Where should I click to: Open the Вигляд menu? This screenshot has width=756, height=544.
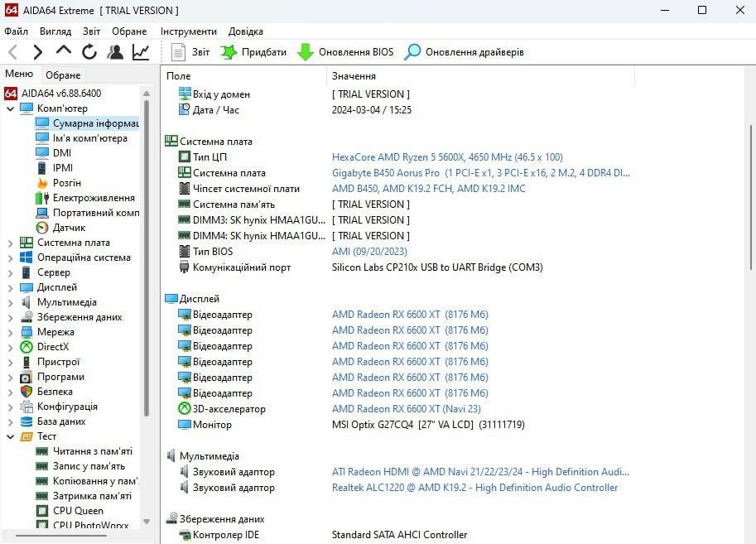55,31
